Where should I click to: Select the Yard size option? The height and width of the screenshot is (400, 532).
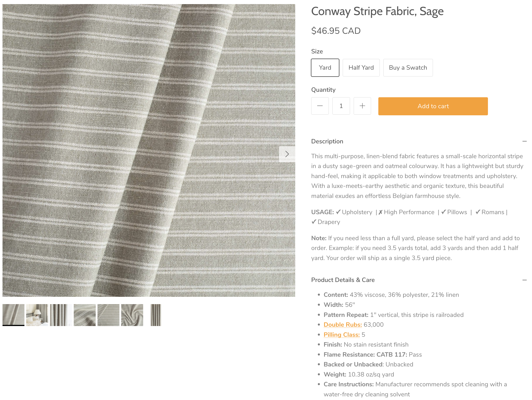point(325,68)
